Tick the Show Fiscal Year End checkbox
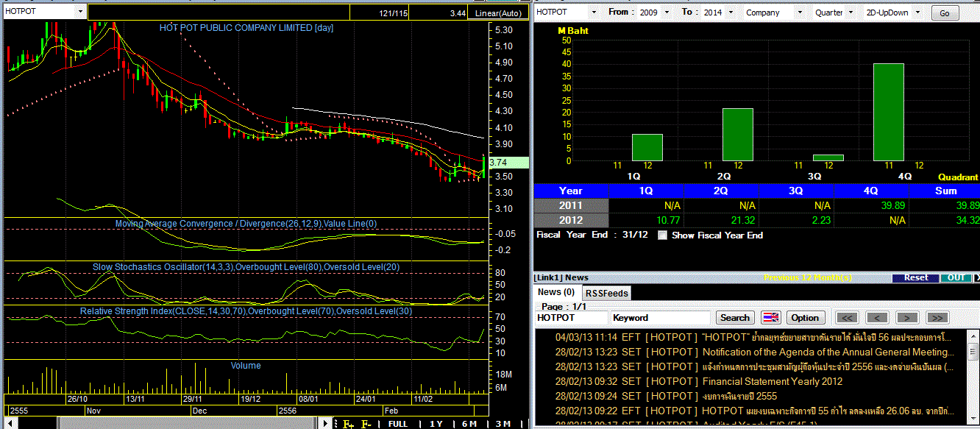 click(x=662, y=235)
